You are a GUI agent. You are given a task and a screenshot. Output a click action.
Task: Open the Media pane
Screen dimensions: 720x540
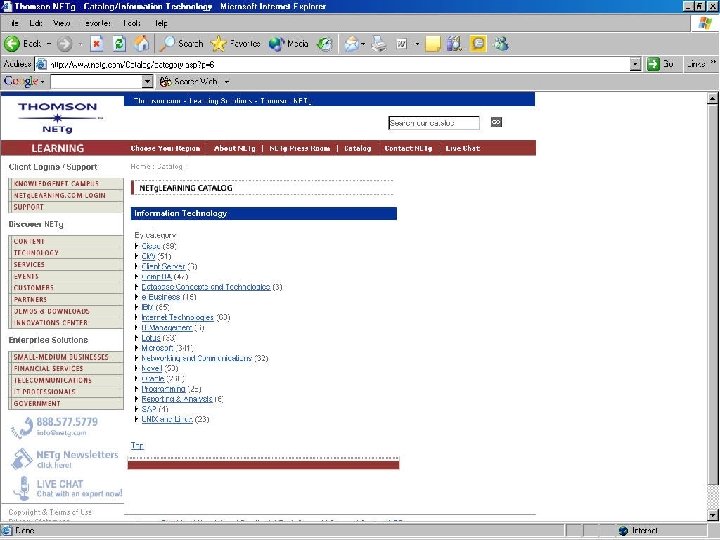pyautogui.click(x=288, y=44)
